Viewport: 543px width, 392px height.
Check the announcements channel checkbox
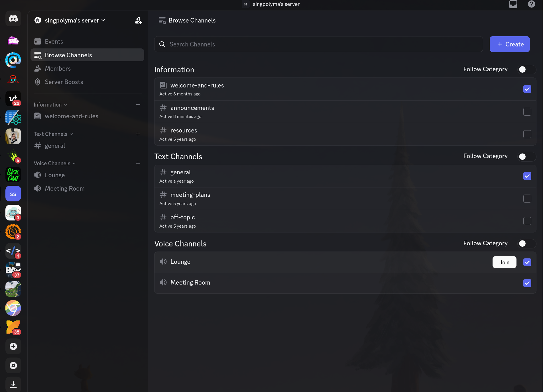527,112
